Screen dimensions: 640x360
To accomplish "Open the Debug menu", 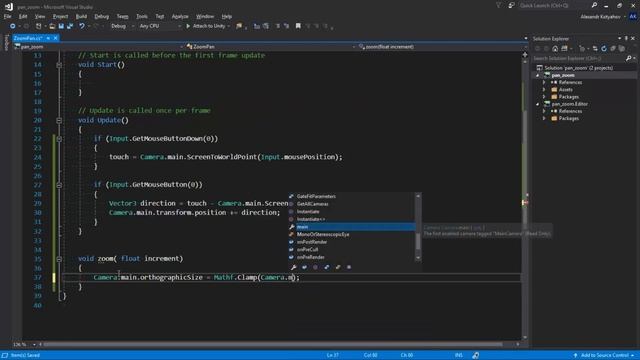I will pos(102,17).
